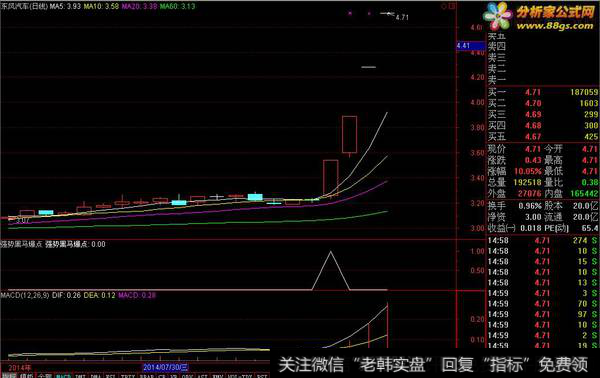Screen dimensions: 600x378
Task: Select the BRAR indicator tab at bottom
Action: click(x=147, y=376)
